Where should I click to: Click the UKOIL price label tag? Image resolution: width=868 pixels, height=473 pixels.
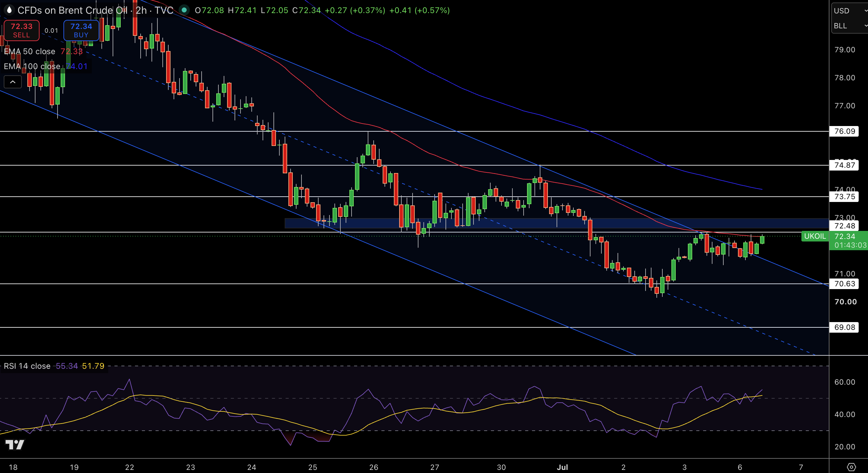click(815, 236)
